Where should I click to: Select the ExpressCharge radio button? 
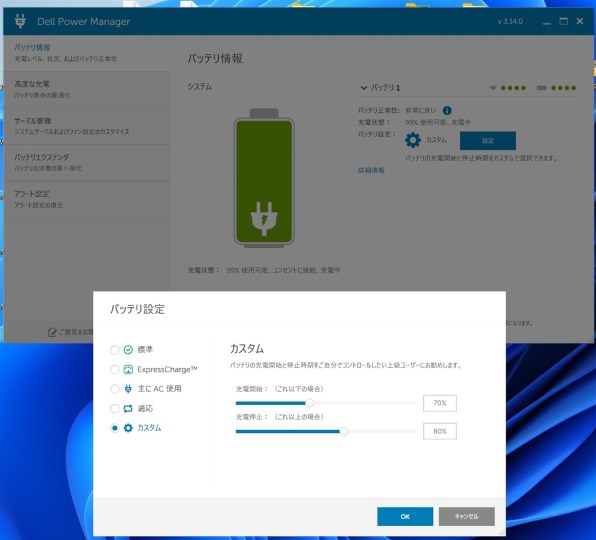pyautogui.click(x=114, y=369)
